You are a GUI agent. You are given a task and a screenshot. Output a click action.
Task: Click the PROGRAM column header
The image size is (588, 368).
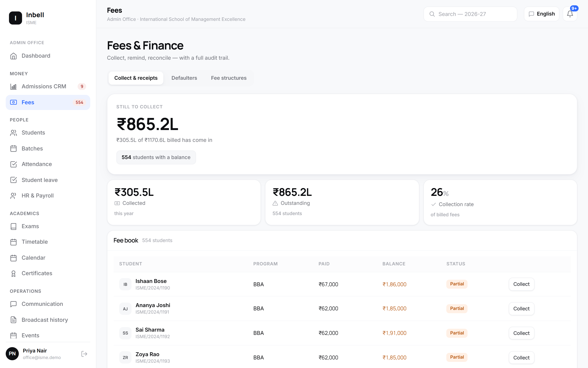(x=265, y=264)
